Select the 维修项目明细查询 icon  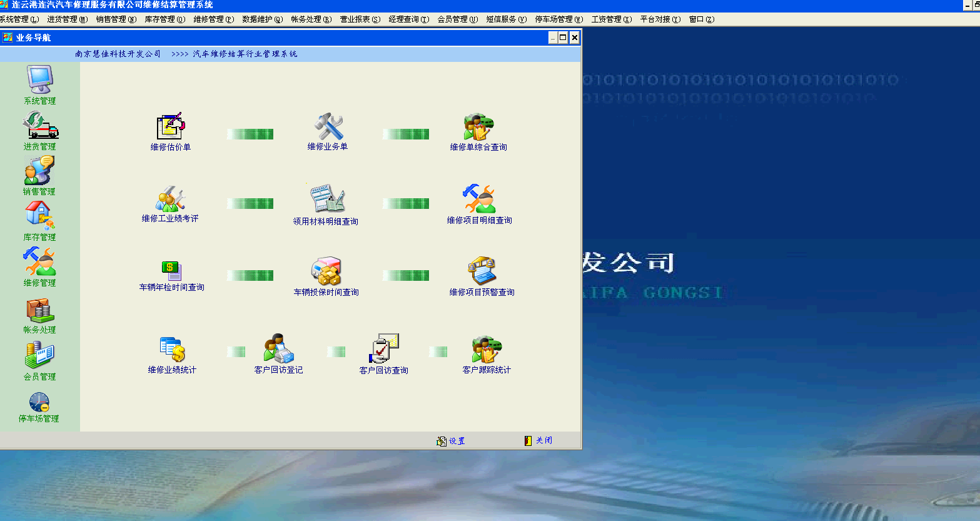pos(479,199)
